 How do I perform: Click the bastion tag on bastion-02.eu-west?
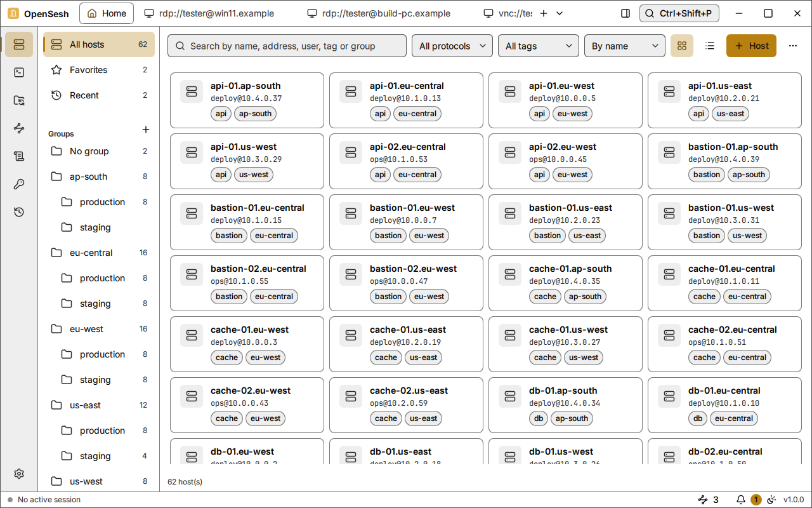tap(388, 297)
